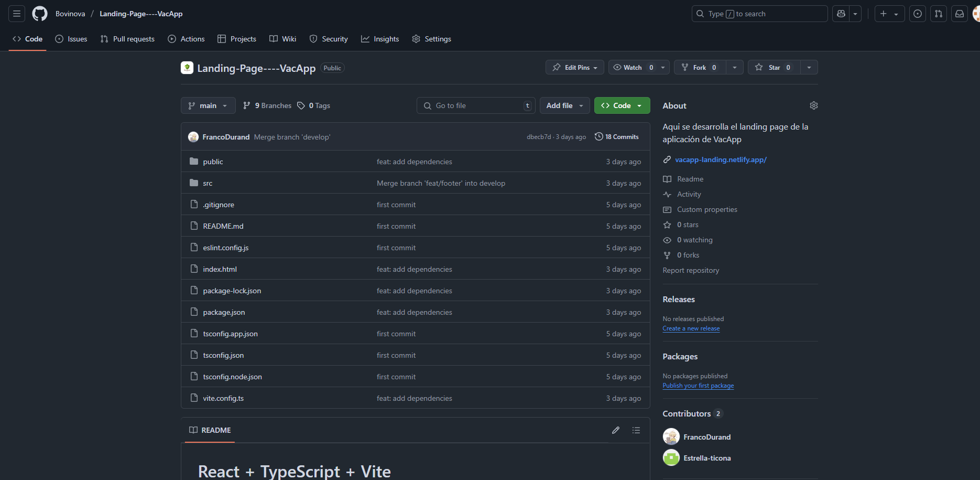Open README outline list icon
Viewport: 980px width, 480px height.
(636, 430)
